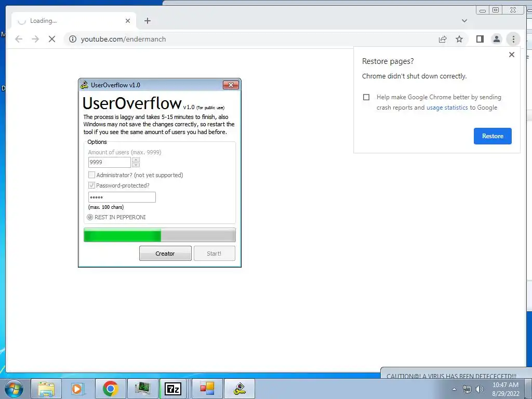The height and width of the screenshot is (399, 532).
Task: Minimize the Chrome window
Action: (482, 10)
